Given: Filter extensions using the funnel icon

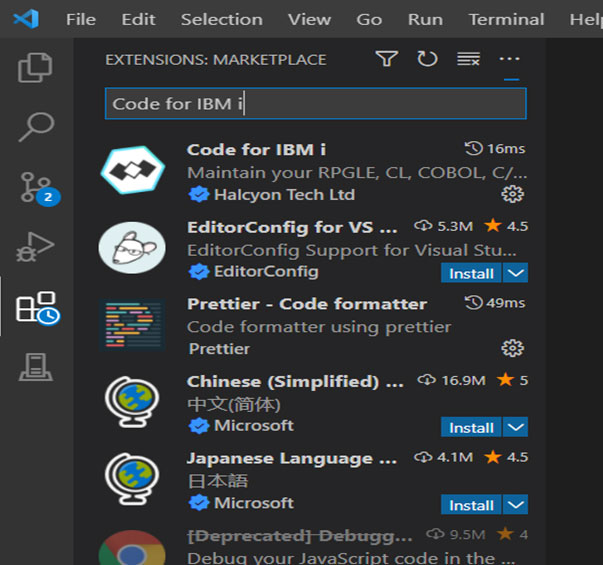Looking at the screenshot, I should (x=386, y=59).
